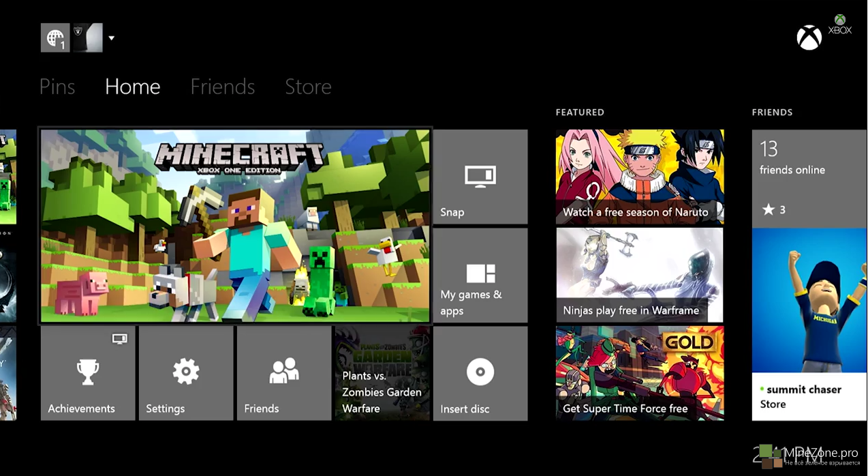Screen dimensions: 868x476
Task: Go to the Friends tab in navigation
Action: 222,87
